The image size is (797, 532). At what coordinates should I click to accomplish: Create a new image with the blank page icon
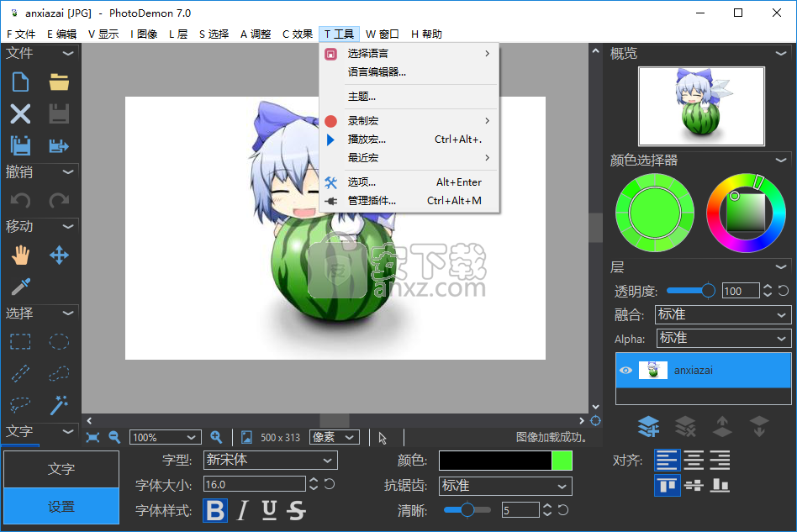20,82
